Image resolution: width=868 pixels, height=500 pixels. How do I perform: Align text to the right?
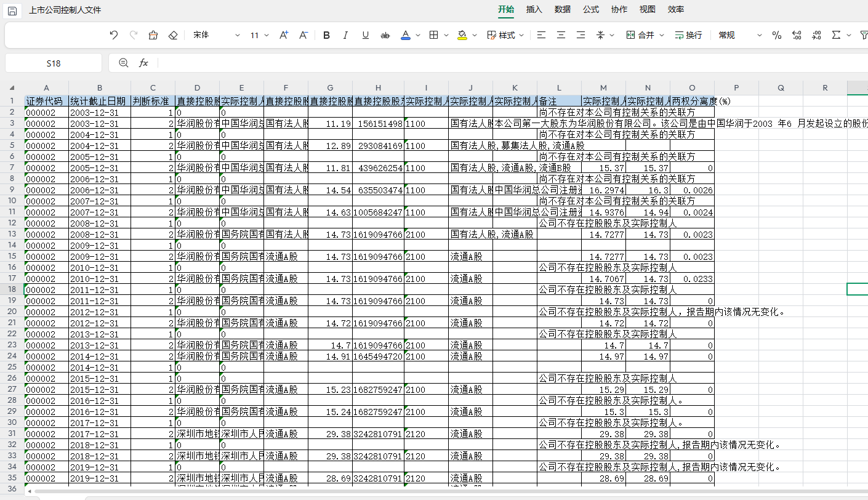[x=581, y=35]
